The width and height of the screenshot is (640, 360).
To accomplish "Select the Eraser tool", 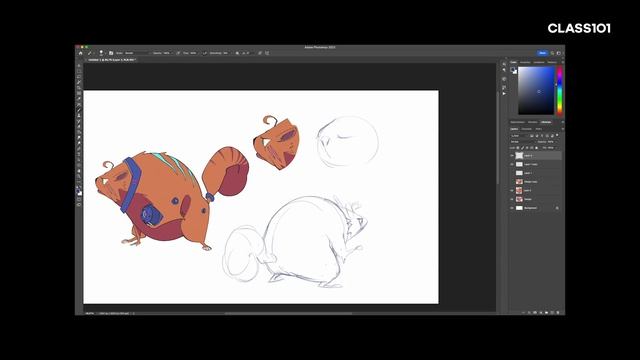I will pos(79,127).
